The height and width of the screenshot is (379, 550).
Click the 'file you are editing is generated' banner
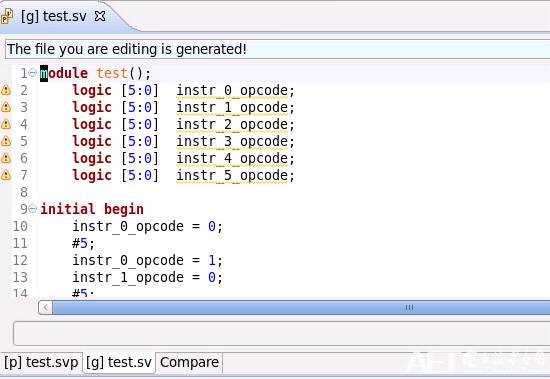click(x=277, y=49)
